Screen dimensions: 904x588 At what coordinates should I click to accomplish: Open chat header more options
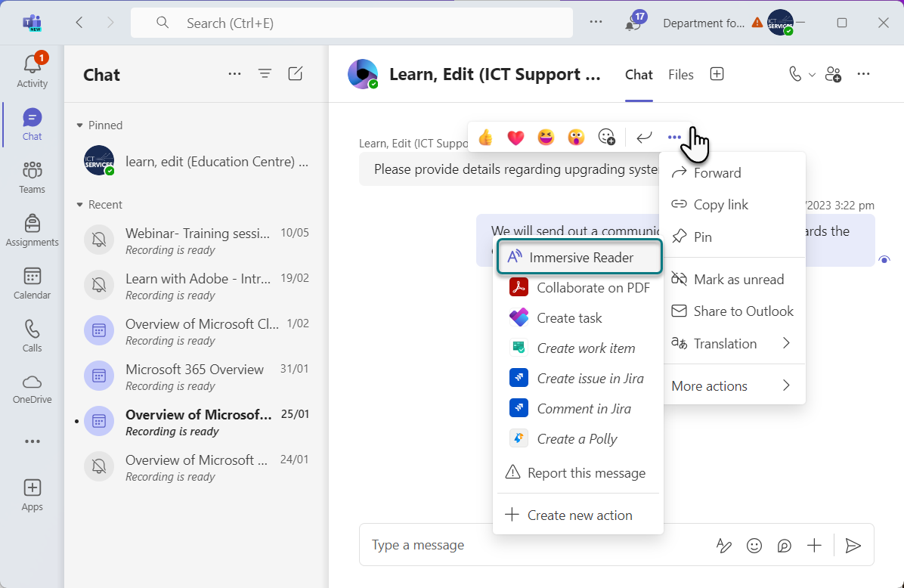[x=863, y=74]
